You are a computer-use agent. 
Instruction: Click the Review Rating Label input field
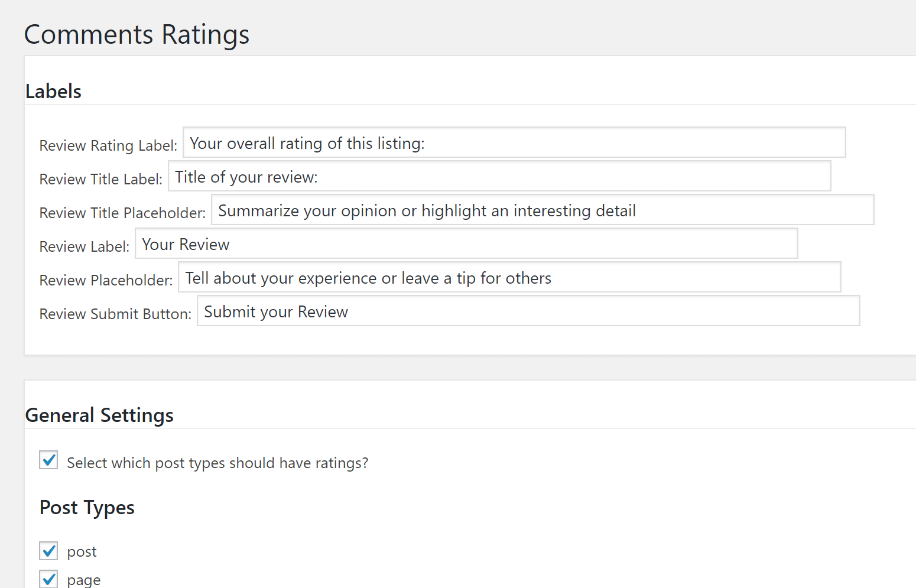point(514,142)
